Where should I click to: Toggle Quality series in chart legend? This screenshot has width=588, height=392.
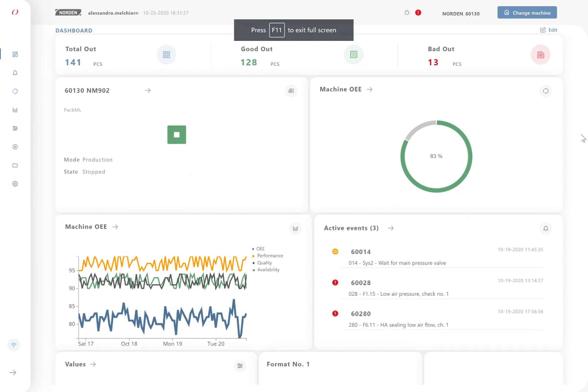[264, 263]
